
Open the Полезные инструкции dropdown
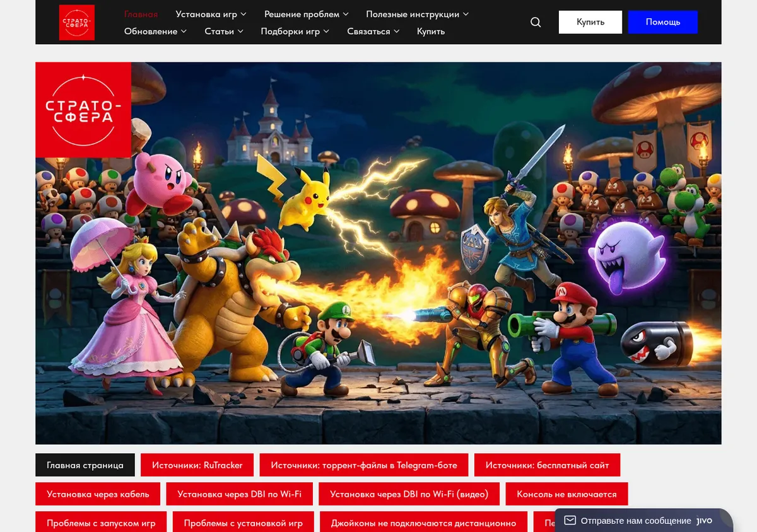[x=417, y=14]
